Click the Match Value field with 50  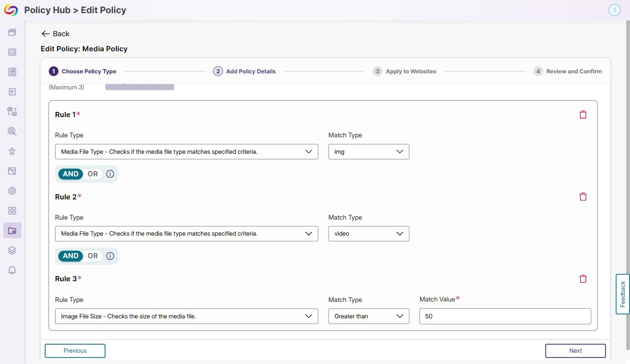tap(505, 316)
